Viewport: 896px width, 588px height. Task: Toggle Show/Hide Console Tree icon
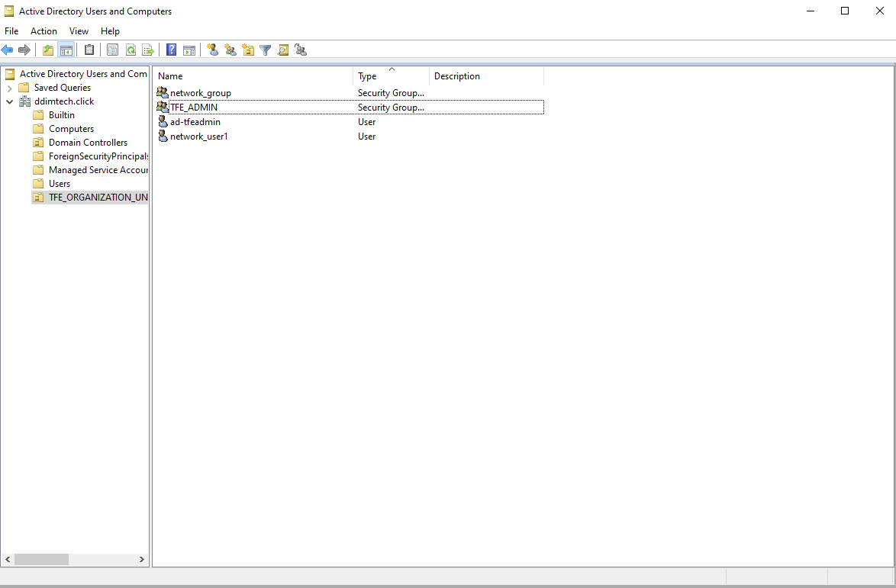click(x=66, y=50)
